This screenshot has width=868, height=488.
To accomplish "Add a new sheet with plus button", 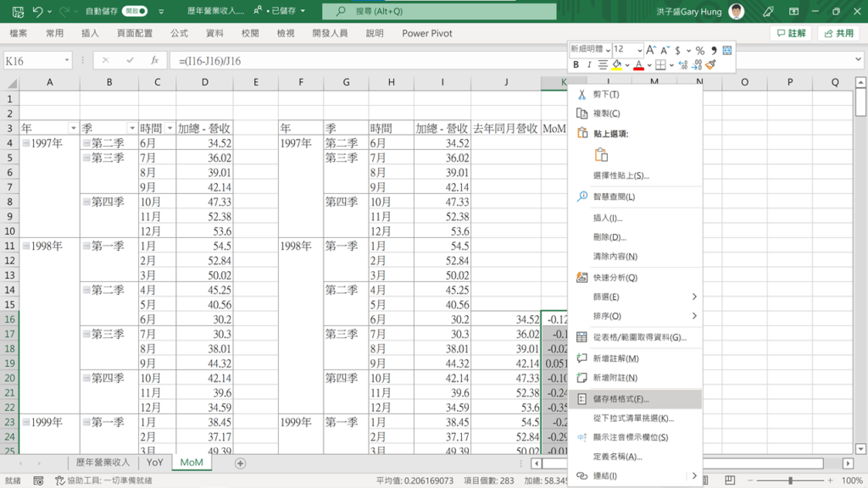I will (x=240, y=463).
